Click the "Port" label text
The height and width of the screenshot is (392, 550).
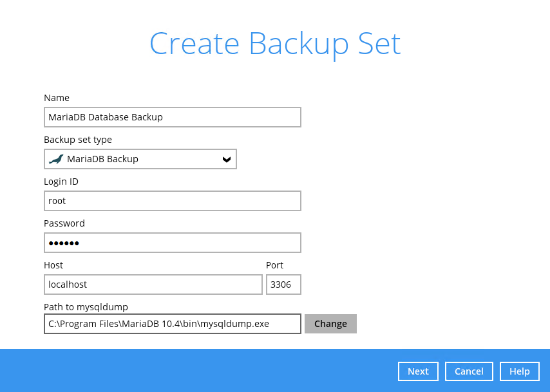tap(274, 265)
